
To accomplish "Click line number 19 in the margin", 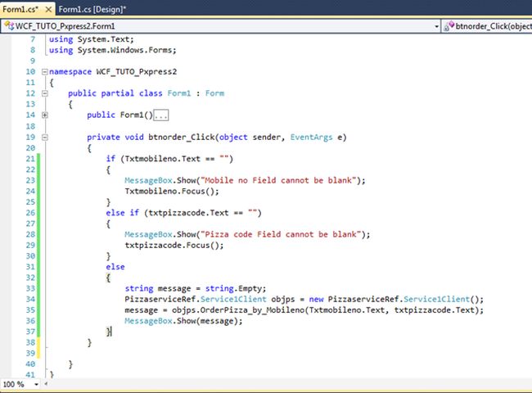I will (x=30, y=138).
